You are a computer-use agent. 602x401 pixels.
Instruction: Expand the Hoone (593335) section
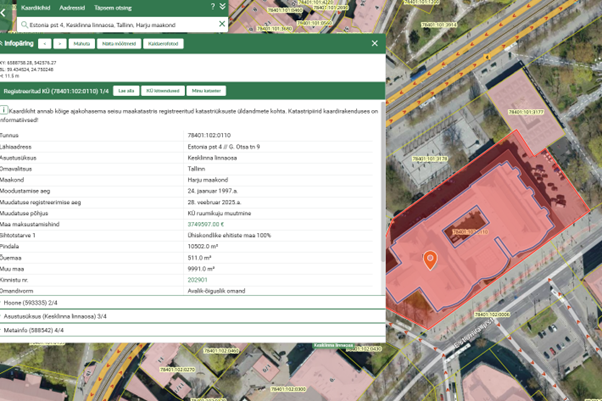click(30, 303)
